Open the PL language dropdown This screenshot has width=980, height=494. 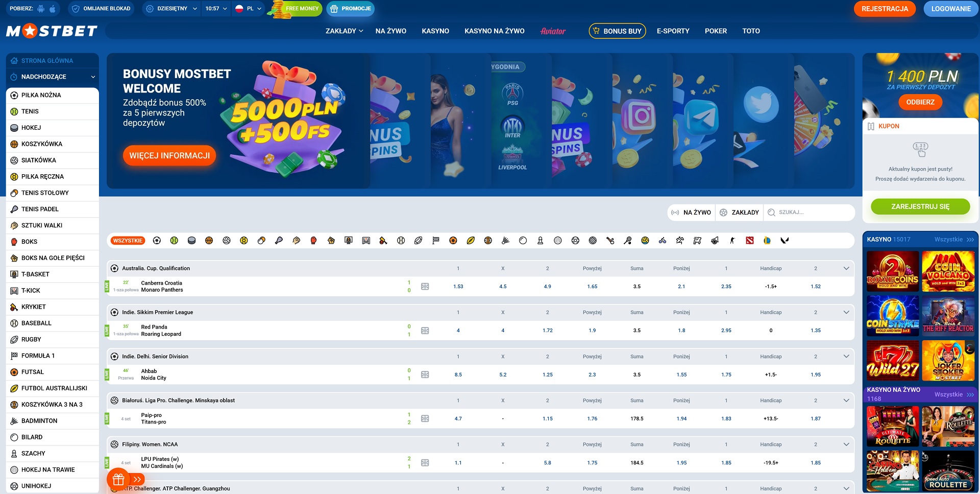(x=249, y=9)
